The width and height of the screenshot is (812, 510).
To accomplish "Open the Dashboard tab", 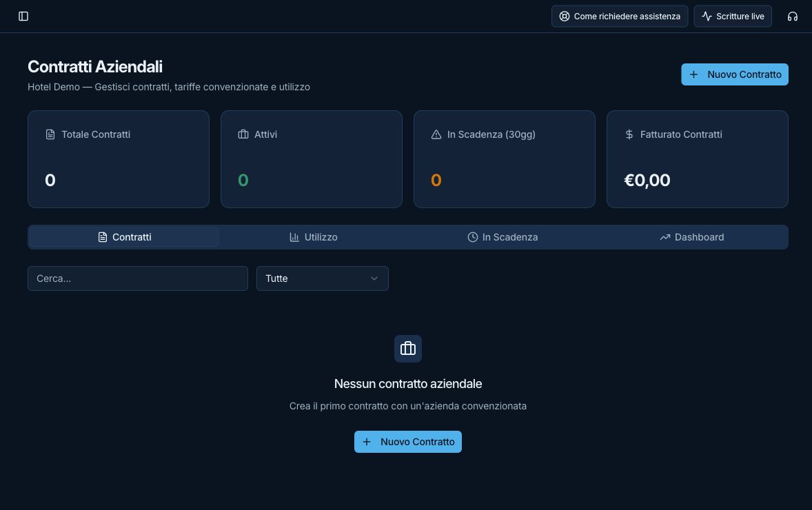I will tap(692, 237).
